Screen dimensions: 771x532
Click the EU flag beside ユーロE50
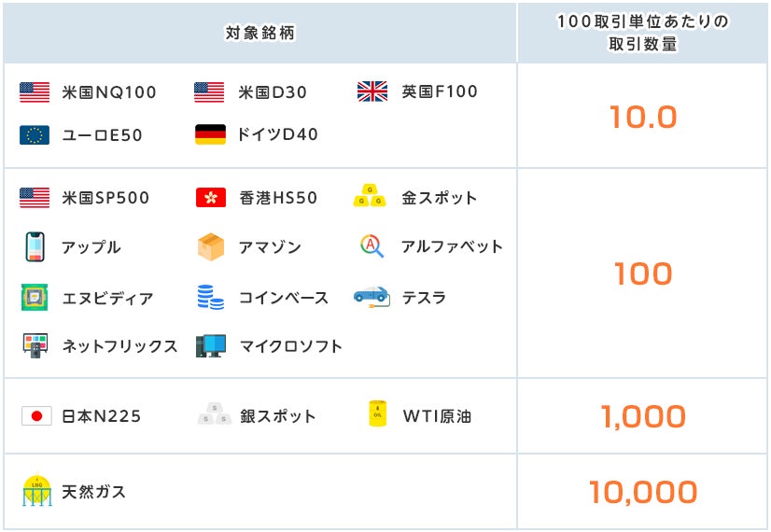35,135
